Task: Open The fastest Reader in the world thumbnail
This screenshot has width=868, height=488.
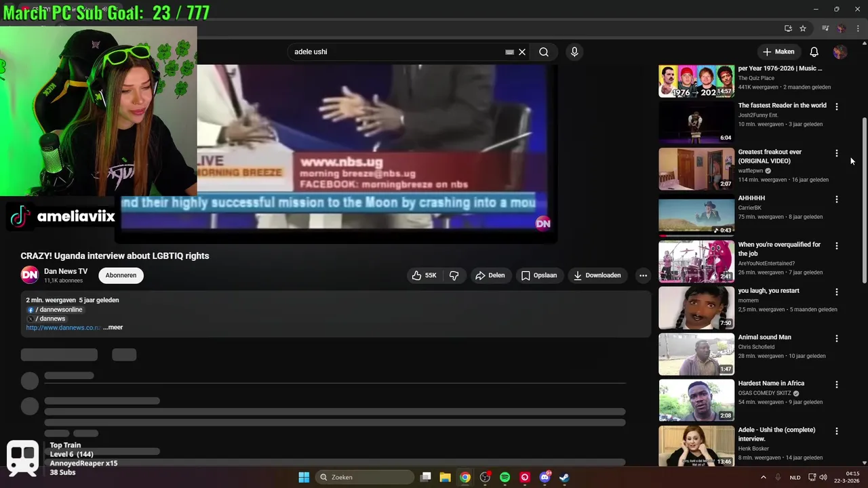Action: coord(696,123)
